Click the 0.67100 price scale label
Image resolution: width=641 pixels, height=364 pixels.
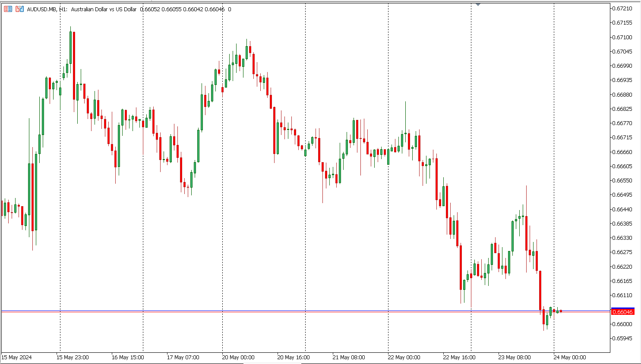pos(622,38)
